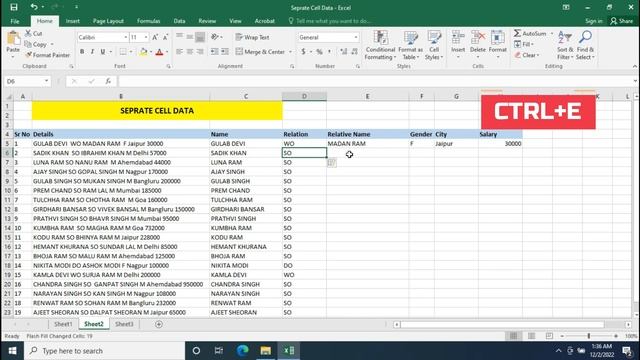Click the AutoSum sigma button
Image resolution: width=640 pixels, height=360 pixels.
pyautogui.click(x=530, y=33)
